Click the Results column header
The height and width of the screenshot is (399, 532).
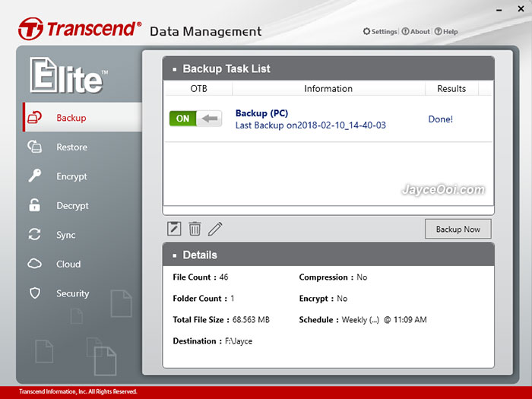[x=451, y=89]
